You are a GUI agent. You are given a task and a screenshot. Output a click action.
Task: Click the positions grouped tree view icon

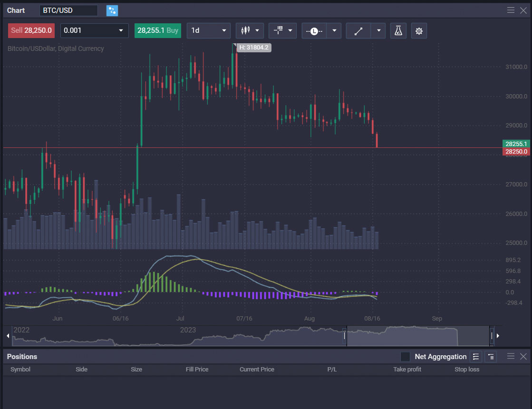coord(491,357)
